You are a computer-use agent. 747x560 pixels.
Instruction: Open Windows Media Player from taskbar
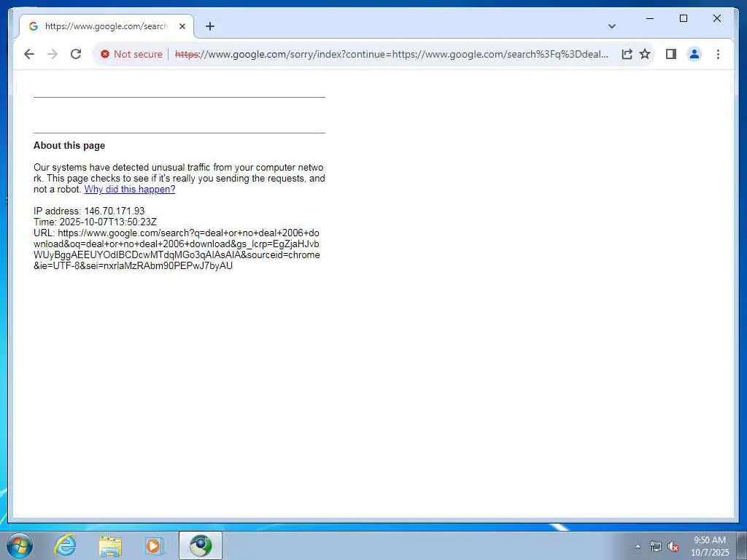coord(155,545)
